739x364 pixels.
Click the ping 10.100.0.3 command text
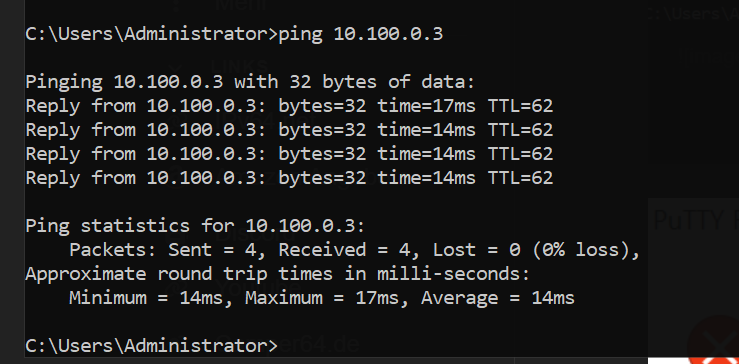[x=361, y=34]
